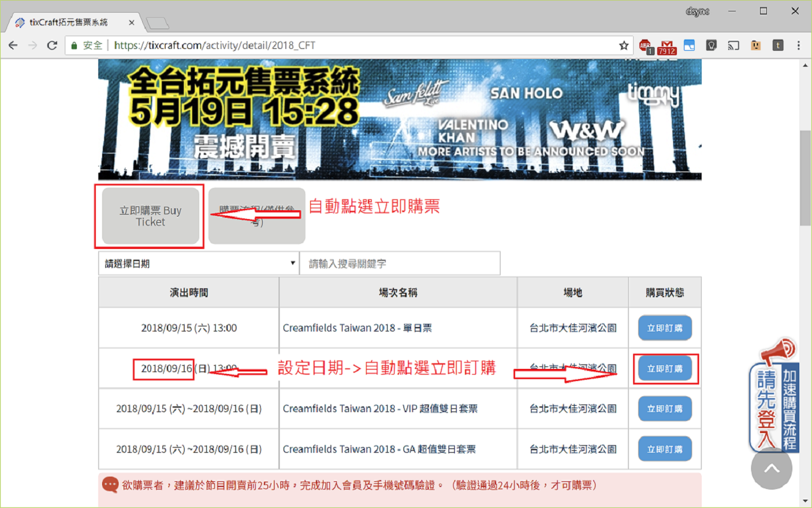The image size is (812, 508).
Task: Open the Chrome three-dot menu
Action: (x=799, y=46)
